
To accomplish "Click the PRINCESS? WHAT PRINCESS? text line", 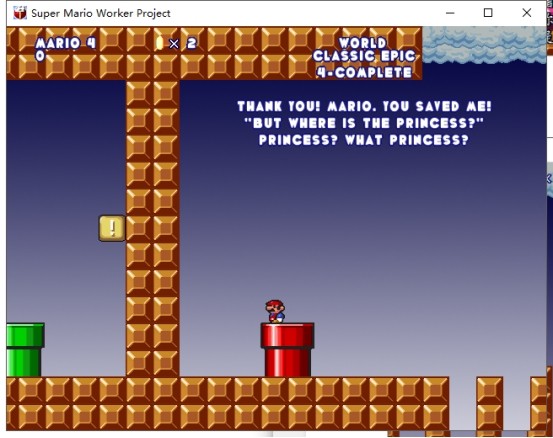I will point(364,140).
